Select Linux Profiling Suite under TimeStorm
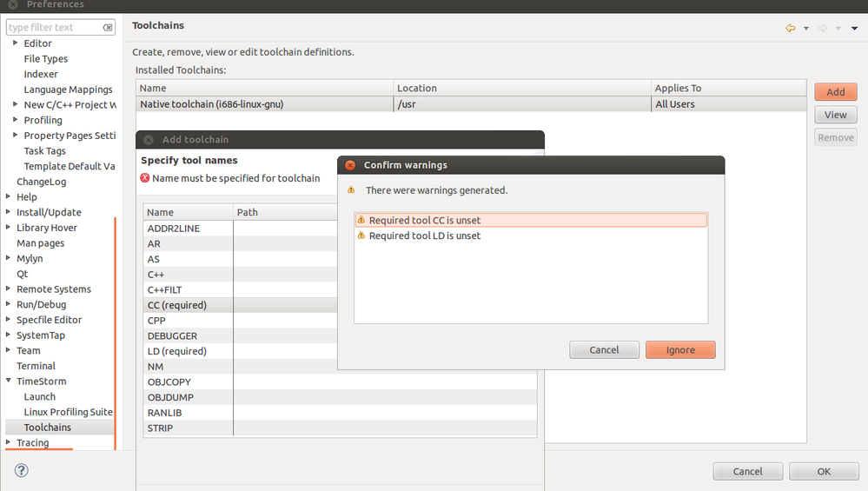Screen dimensions: 868x491 click(x=68, y=412)
